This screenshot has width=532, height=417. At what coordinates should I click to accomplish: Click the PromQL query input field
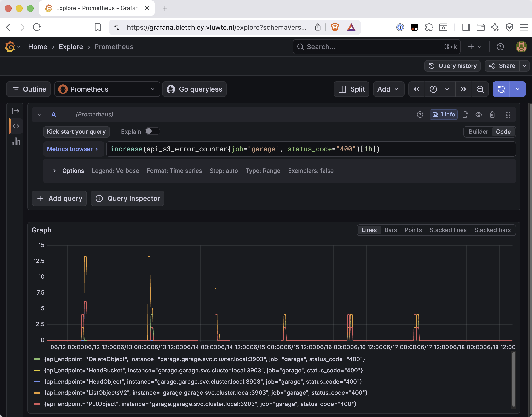pos(311,149)
